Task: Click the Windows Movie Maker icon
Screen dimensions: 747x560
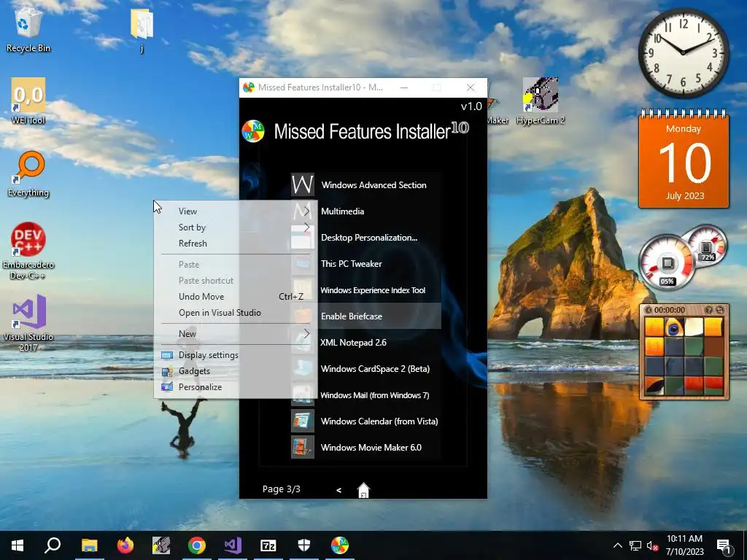Action: click(x=303, y=447)
